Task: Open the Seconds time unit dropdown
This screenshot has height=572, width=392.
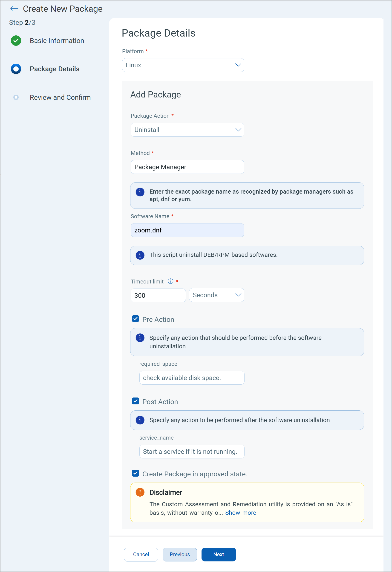Action: (216, 295)
